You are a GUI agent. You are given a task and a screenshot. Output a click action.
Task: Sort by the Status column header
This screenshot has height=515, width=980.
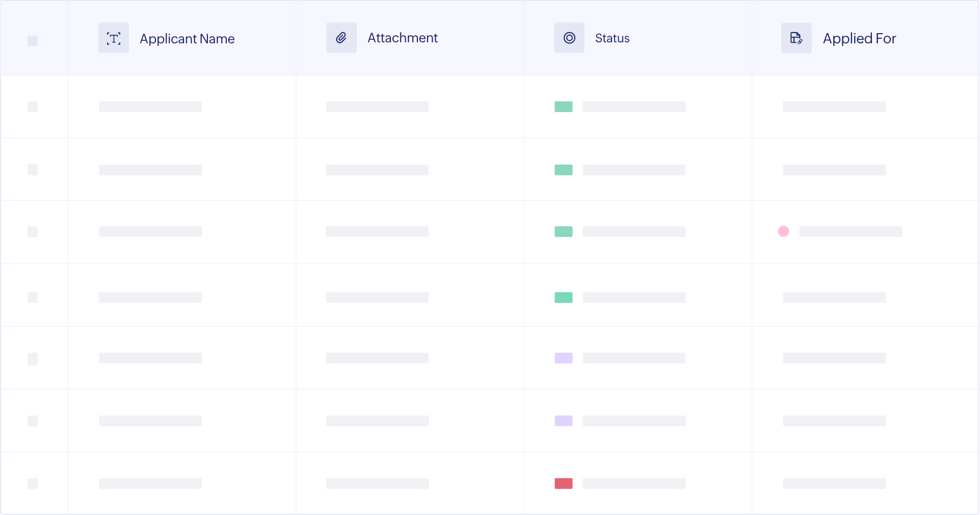[612, 38]
